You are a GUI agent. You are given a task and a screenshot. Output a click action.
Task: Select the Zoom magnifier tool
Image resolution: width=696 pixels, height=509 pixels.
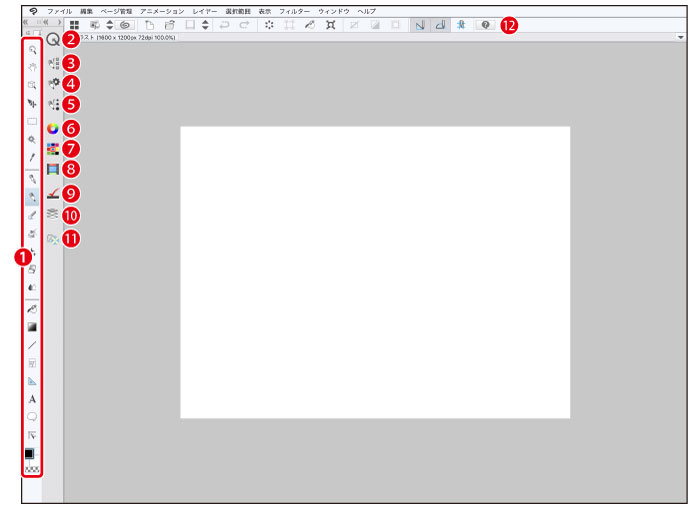point(33,48)
